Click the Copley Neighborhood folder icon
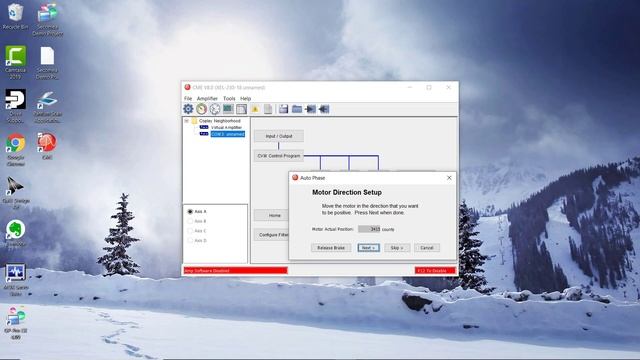 [x=194, y=121]
